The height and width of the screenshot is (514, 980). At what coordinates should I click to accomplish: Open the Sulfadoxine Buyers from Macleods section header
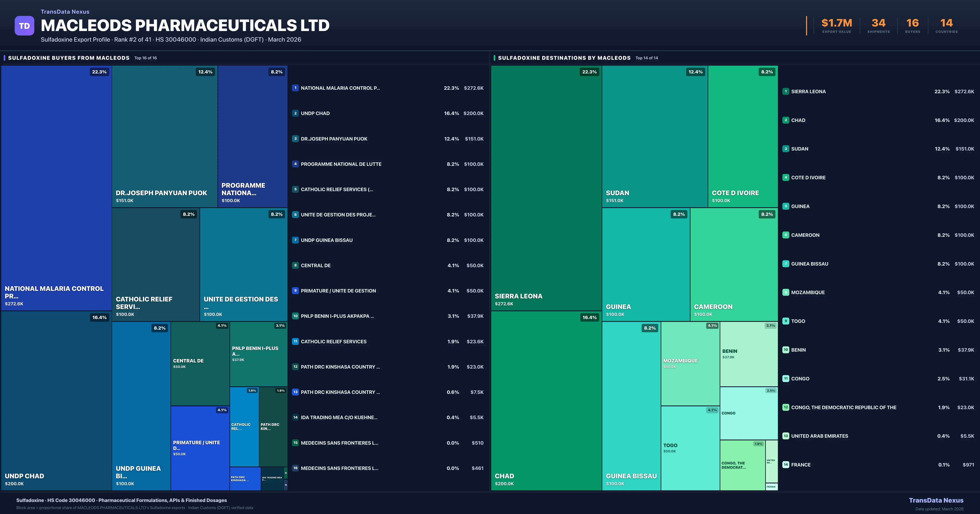(68, 58)
